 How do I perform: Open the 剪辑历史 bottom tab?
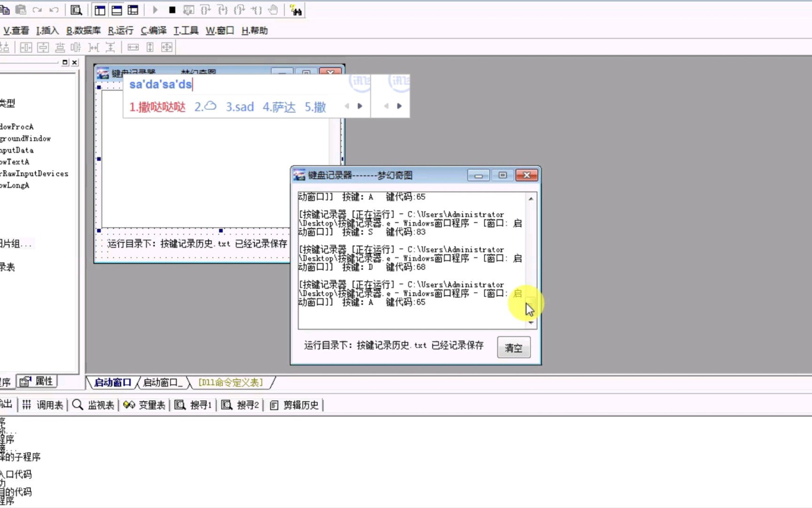coord(295,405)
